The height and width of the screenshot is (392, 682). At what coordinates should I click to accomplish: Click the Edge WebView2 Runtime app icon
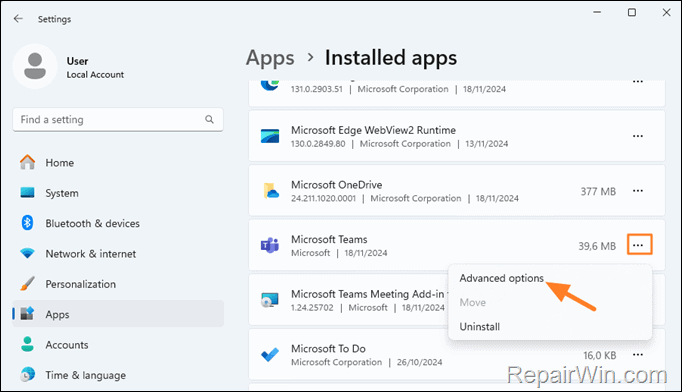[270, 136]
